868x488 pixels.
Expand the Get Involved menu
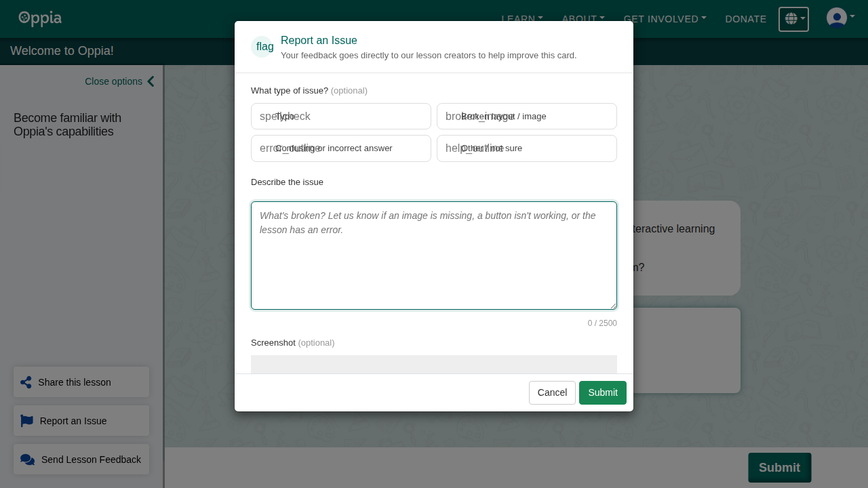tap(665, 19)
